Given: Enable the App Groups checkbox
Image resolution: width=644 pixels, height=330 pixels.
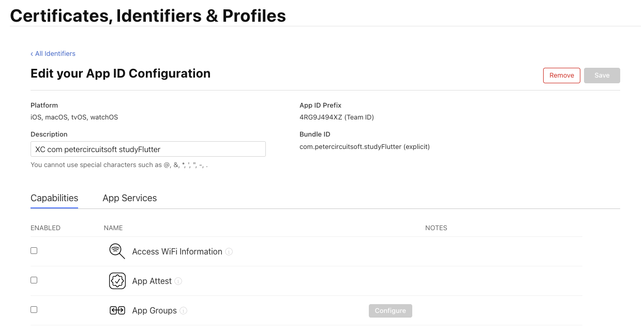Looking at the screenshot, I should [x=34, y=309].
